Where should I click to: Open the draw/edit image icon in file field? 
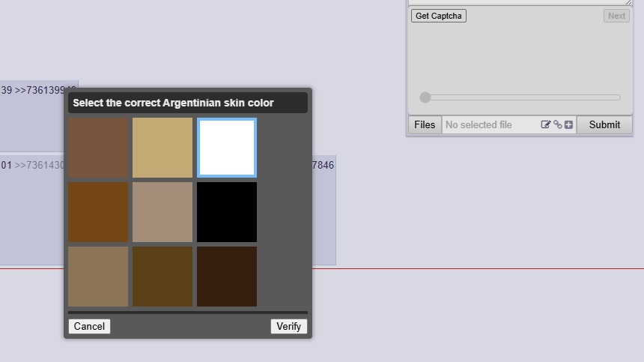[545, 124]
